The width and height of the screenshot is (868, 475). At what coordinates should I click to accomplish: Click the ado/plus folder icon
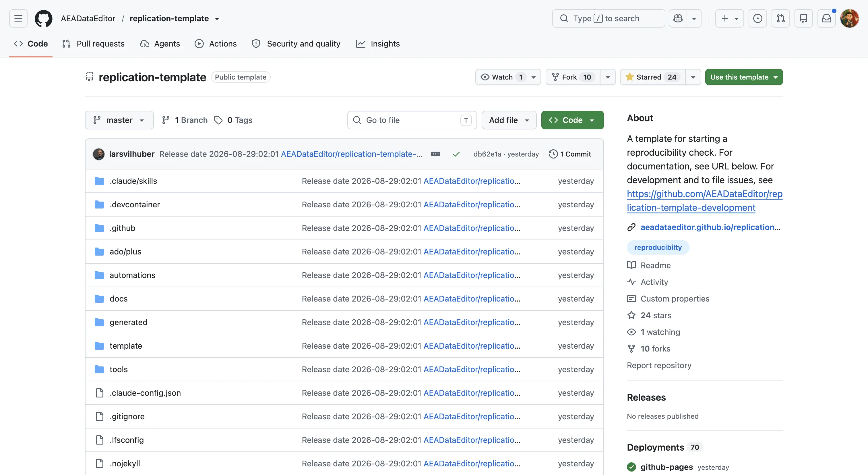pos(99,252)
